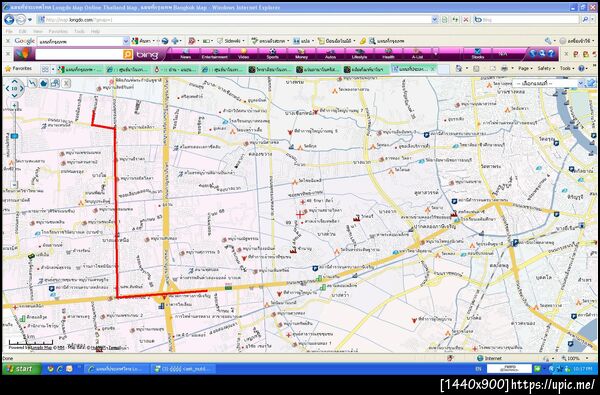Open the Tools dropdown in command bar
The image size is (600, 395).
coord(567,69)
